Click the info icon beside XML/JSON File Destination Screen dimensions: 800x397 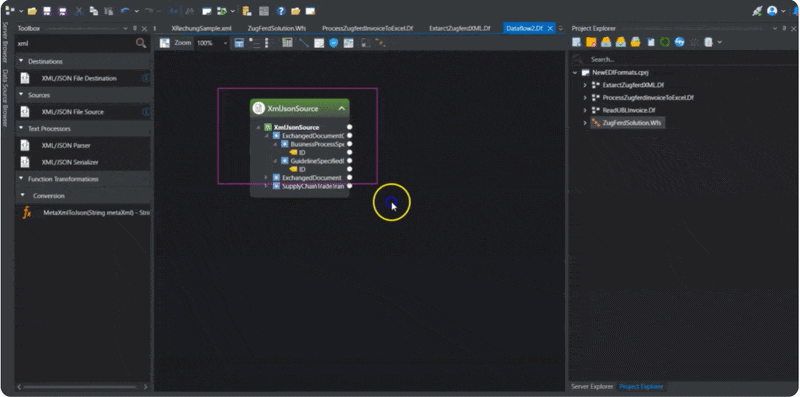(145, 78)
